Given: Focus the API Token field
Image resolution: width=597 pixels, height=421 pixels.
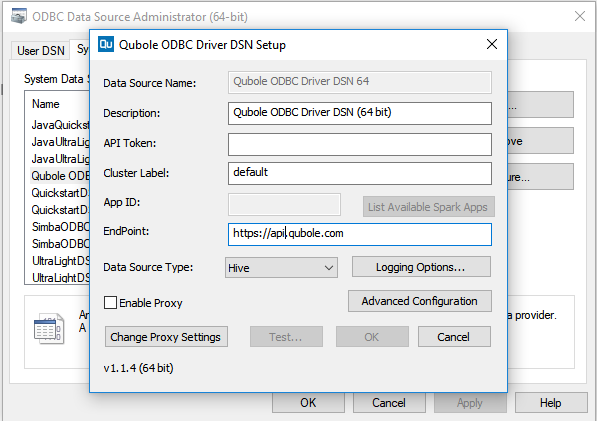Looking at the screenshot, I should click(359, 144).
